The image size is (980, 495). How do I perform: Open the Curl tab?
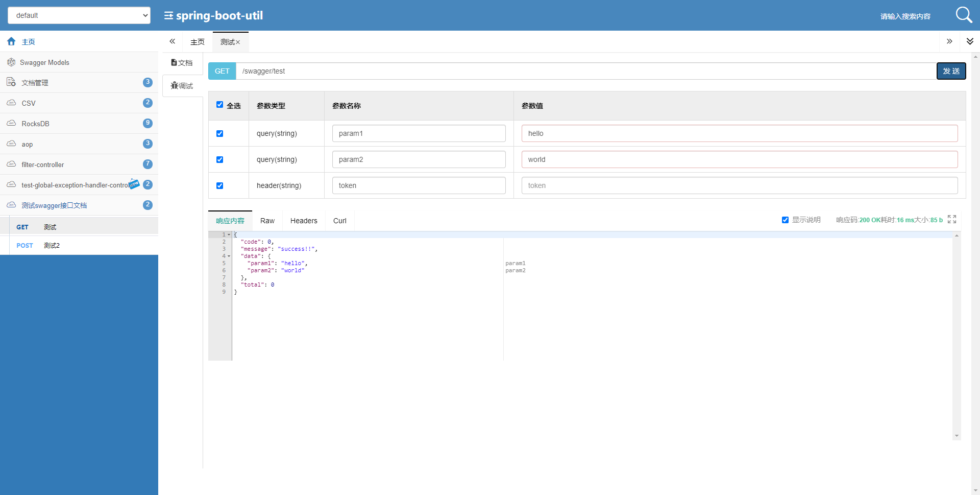click(339, 220)
